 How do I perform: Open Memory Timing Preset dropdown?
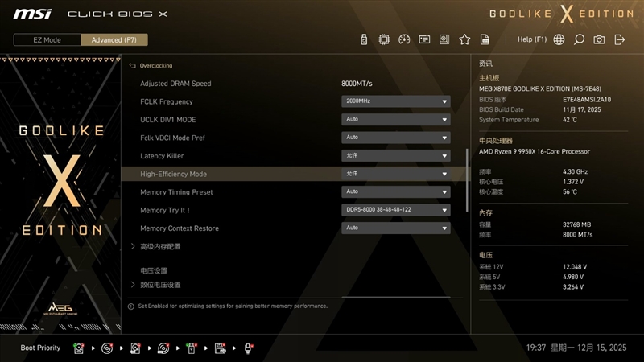(395, 191)
